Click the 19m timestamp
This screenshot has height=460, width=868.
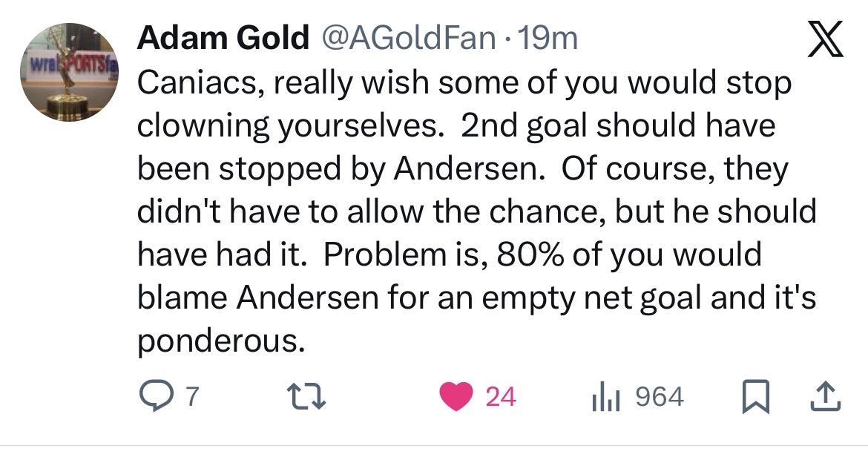coord(549,39)
